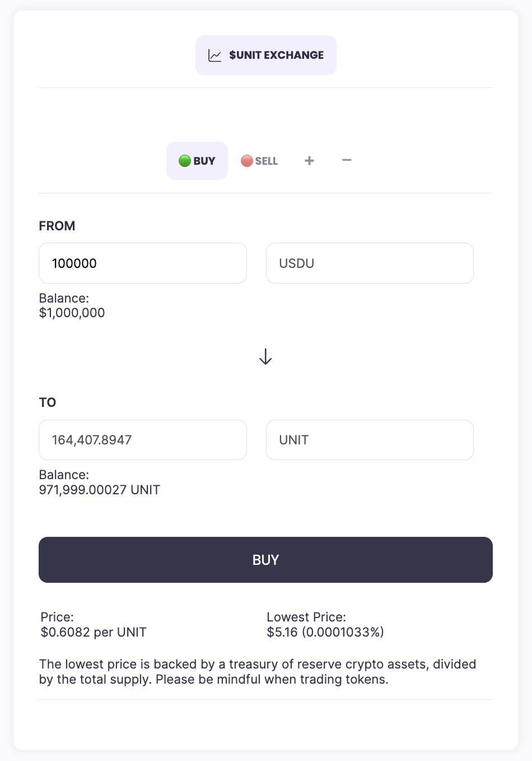Click the $0.6082 per UNIT price value

pos(94,632)
